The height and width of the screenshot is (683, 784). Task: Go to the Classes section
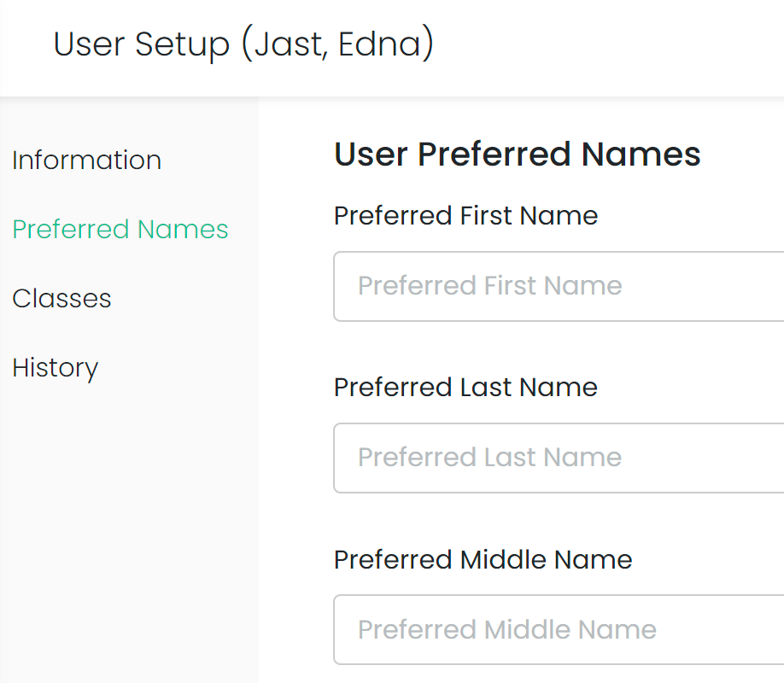pyautogui.click(x=61, y=299)
